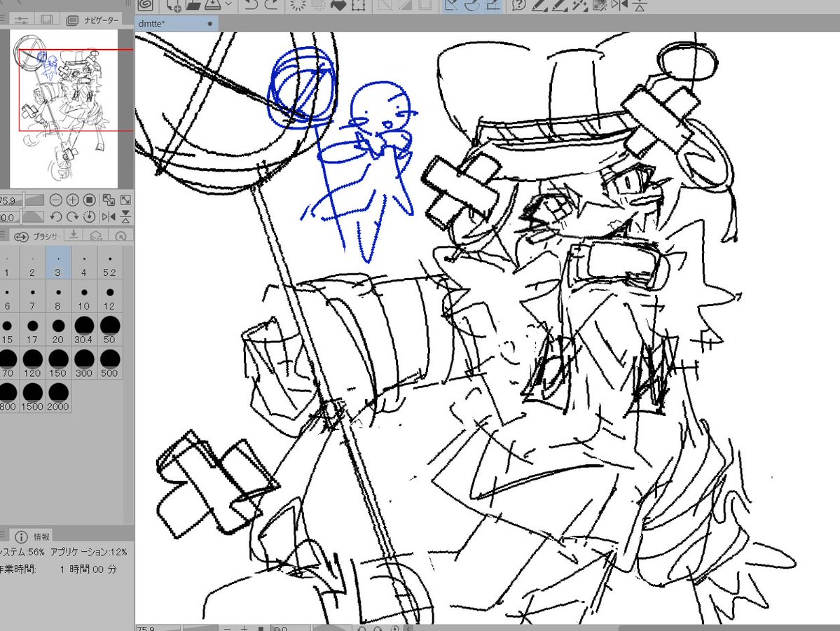The height and width of the screenshot is (631, 840).
Task: Select brush size 3
Action: [x=58, y=263]
